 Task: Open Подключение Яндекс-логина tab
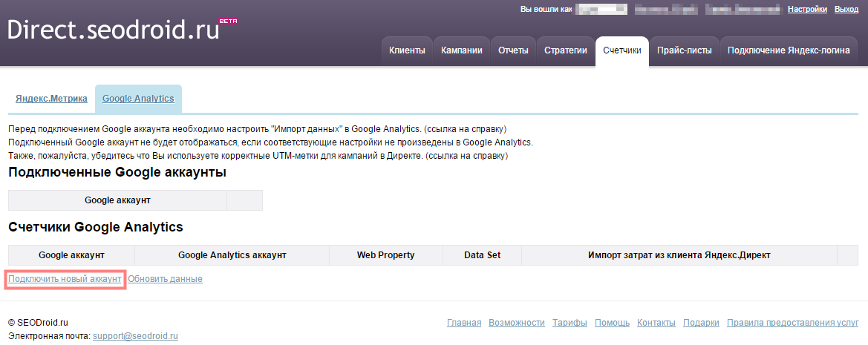[x=789, y=50]
